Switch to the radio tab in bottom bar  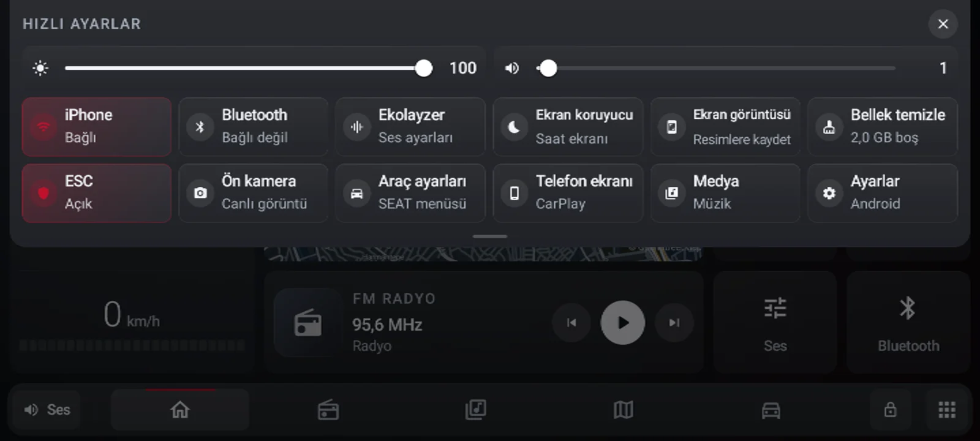pyautogui.click(x=328, y=410)
